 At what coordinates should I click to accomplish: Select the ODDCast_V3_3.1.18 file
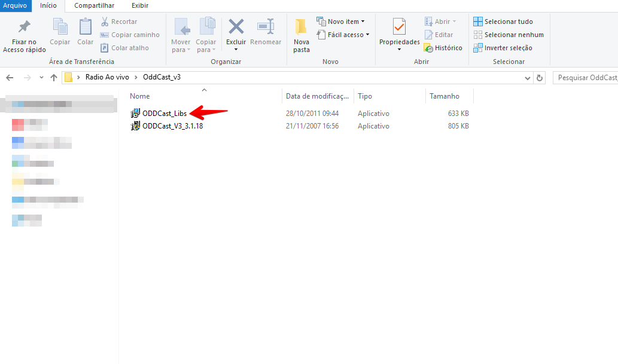[x=173, y=126]
